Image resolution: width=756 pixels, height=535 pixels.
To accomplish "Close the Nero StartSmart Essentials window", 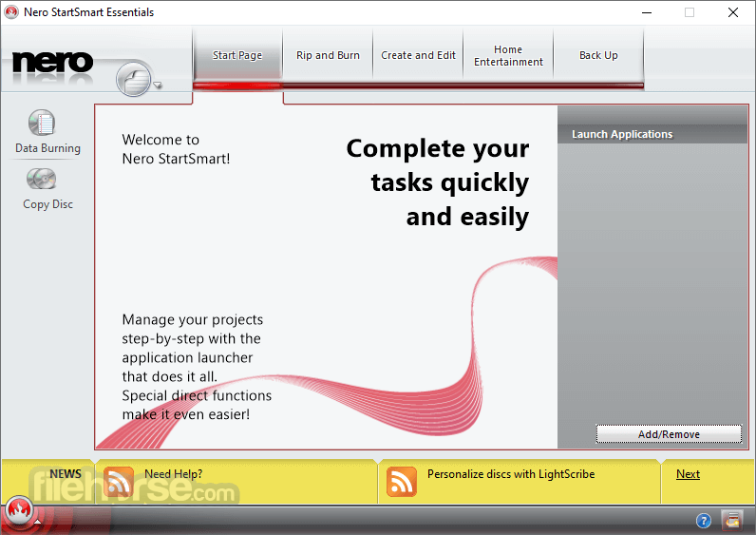I will [733, 12].
